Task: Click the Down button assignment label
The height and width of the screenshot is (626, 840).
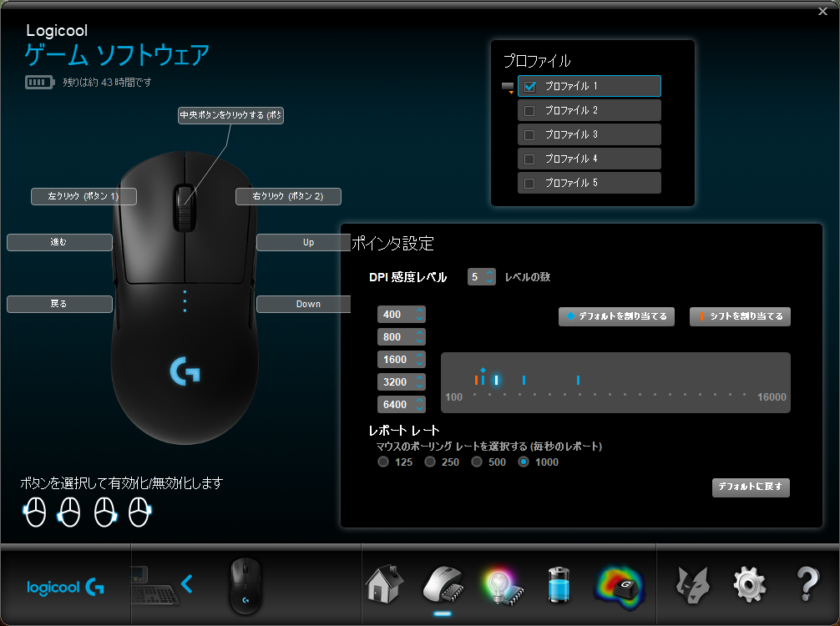Action: pos(304,304)
